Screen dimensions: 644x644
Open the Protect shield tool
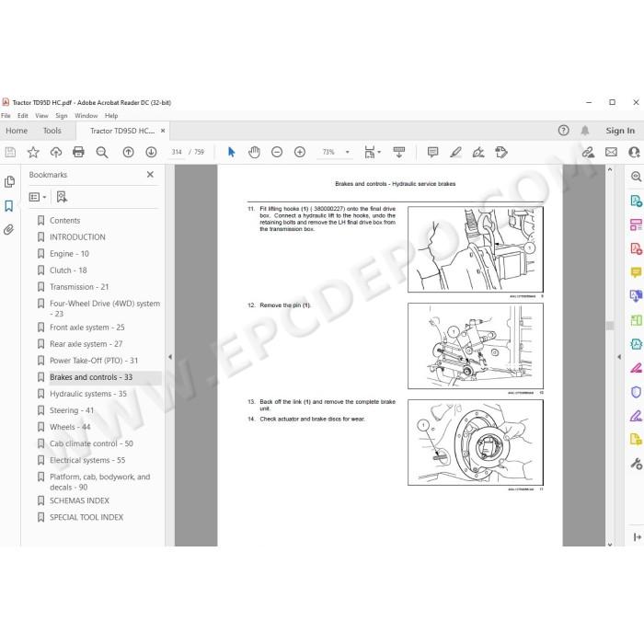[x=636, y=392]
